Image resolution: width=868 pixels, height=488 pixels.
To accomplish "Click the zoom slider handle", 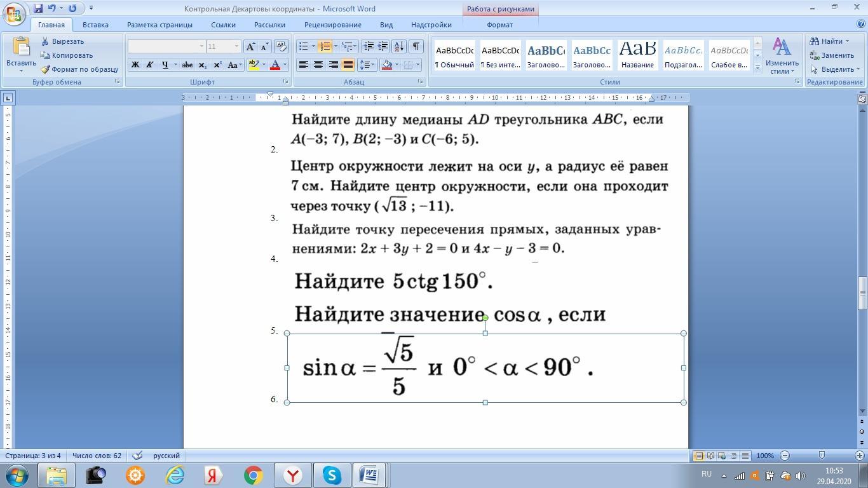I will (822, 456).
